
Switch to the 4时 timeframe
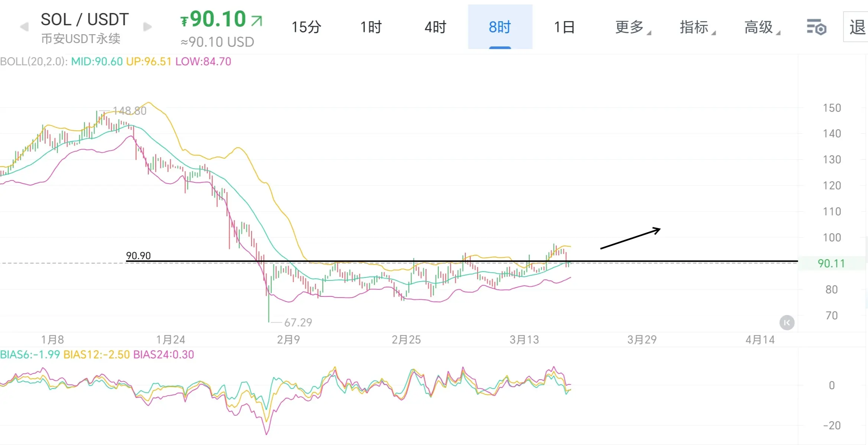point(435,27)
